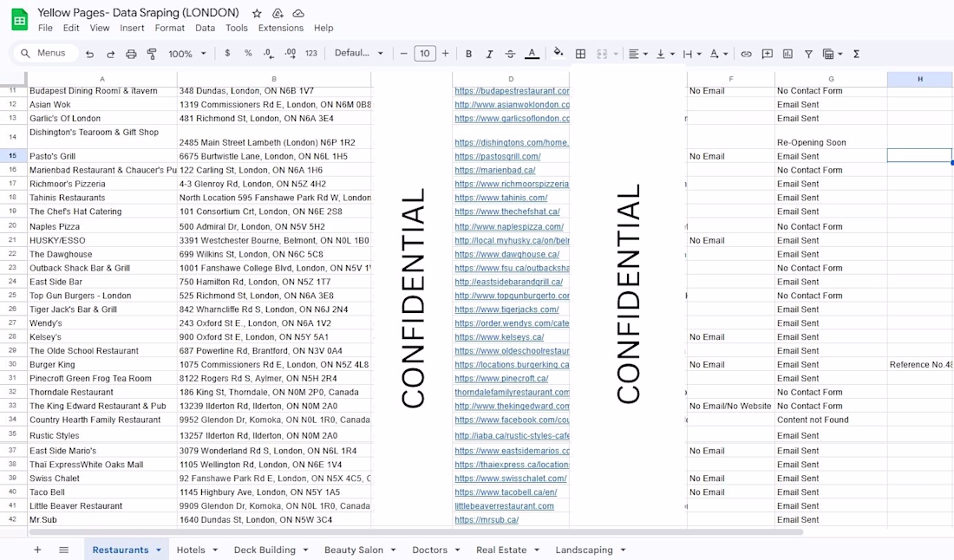Open the Format menu

point(170,28)
